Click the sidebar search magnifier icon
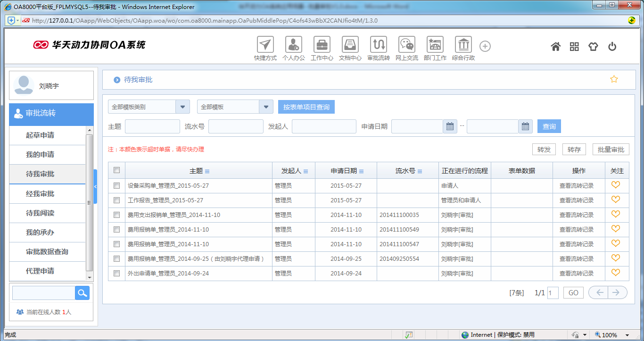This screenshot has width=644, height=341. tap(82, 293)
